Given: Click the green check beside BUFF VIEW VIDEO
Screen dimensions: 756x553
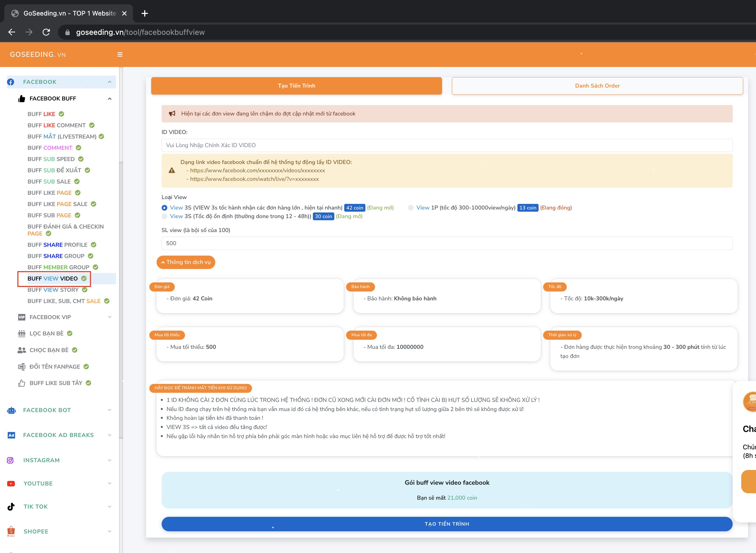Looking at the screenshot, I should click(84, 278).
